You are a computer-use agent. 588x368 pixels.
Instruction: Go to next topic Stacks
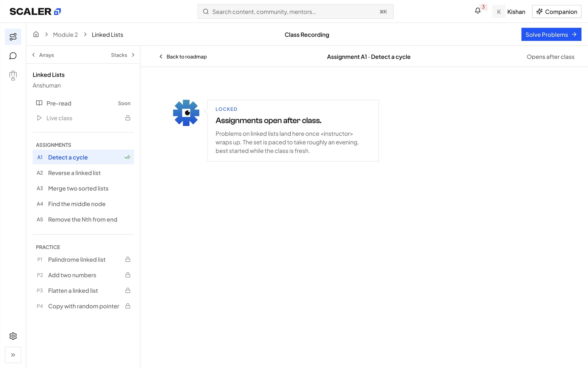[x=123, y=55]
